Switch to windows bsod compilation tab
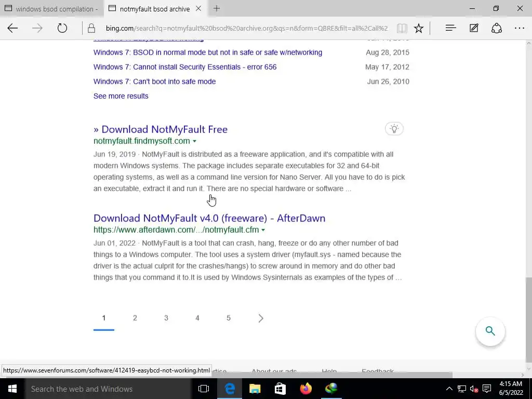 pos(51,9)
